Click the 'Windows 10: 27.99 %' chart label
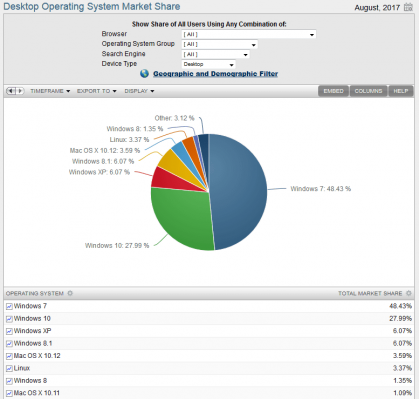 pyautogui.click(x=117, y=245)
